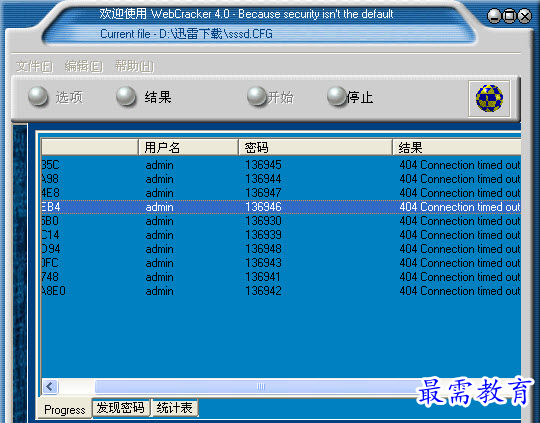Select the row with password 136948

pos(281,249)
